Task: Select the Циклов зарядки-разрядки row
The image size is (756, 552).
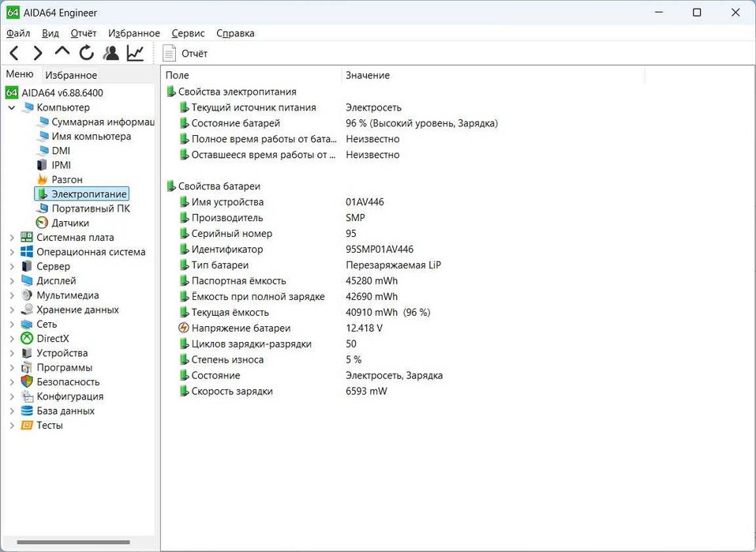Action: (x=268, y=344)
